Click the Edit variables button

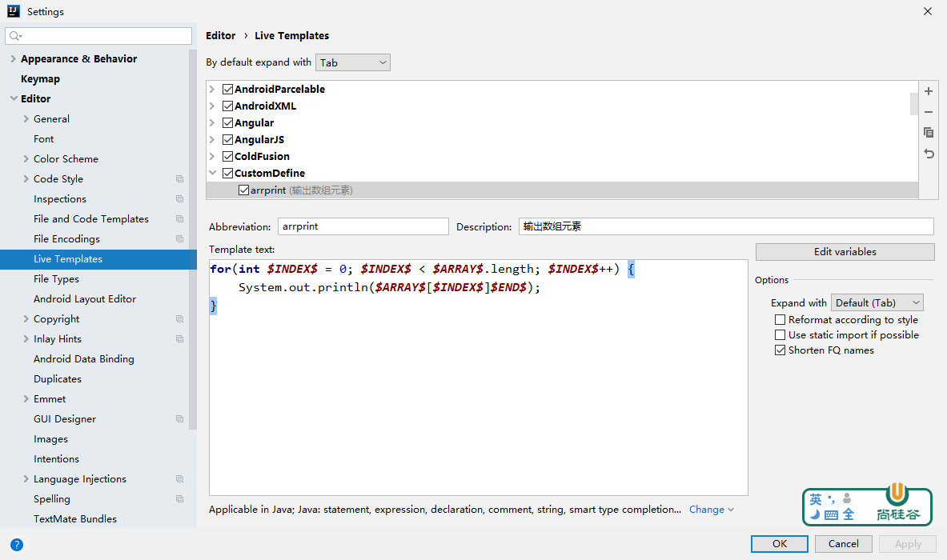click(x=845, y=252)
